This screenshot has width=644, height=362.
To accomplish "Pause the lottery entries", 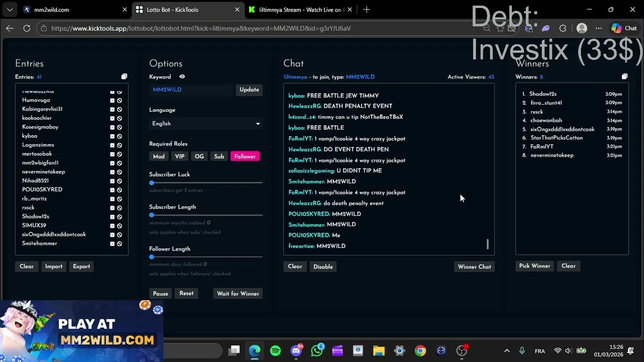I will [x=160, y=294].
